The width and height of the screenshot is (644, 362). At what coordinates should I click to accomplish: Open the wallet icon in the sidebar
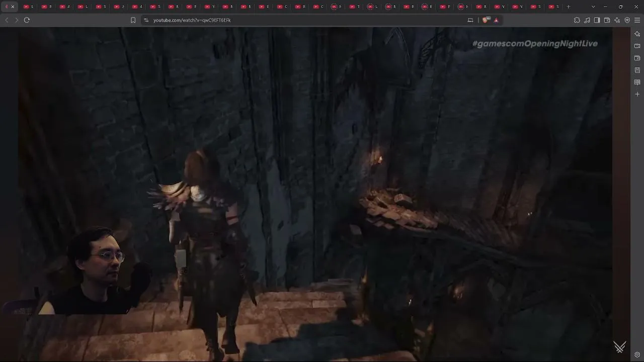point(637,58)
